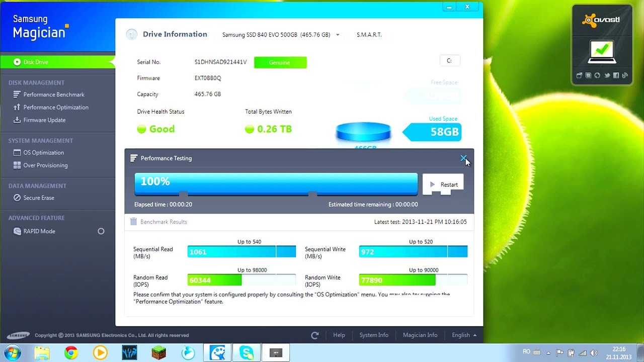Screen dimensions: 644x362
Task: Click serial number S1DHNSAD921441V
Action: click(220, 62)
